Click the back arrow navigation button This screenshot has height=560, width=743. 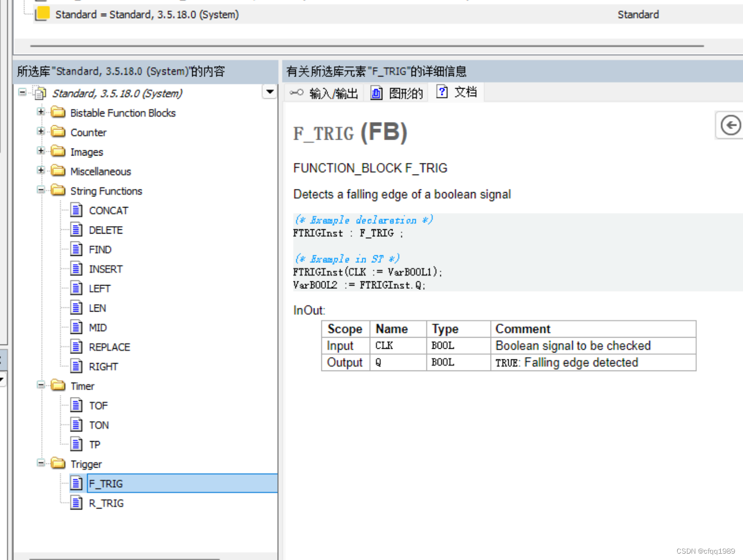[x=731, y=126]
